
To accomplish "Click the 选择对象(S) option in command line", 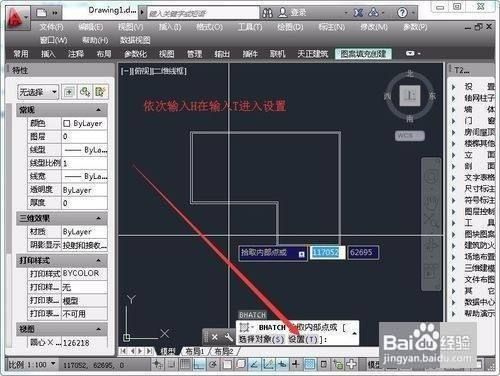I will (261, 339).
